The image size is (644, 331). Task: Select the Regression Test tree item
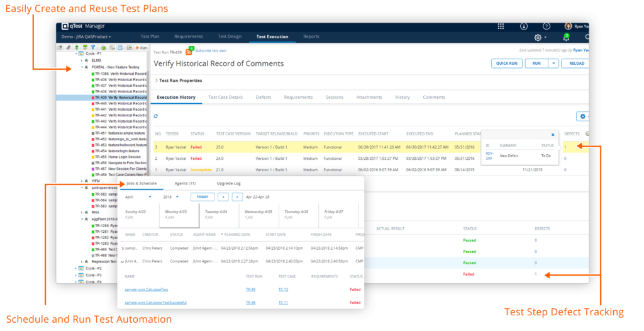pos(104,262)
